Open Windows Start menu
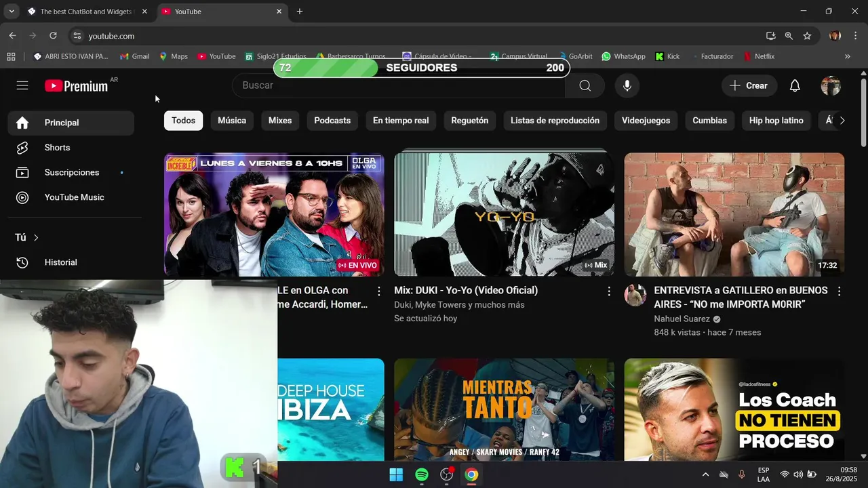This screenshot has width=868, height=488. (x=396, y=474)
